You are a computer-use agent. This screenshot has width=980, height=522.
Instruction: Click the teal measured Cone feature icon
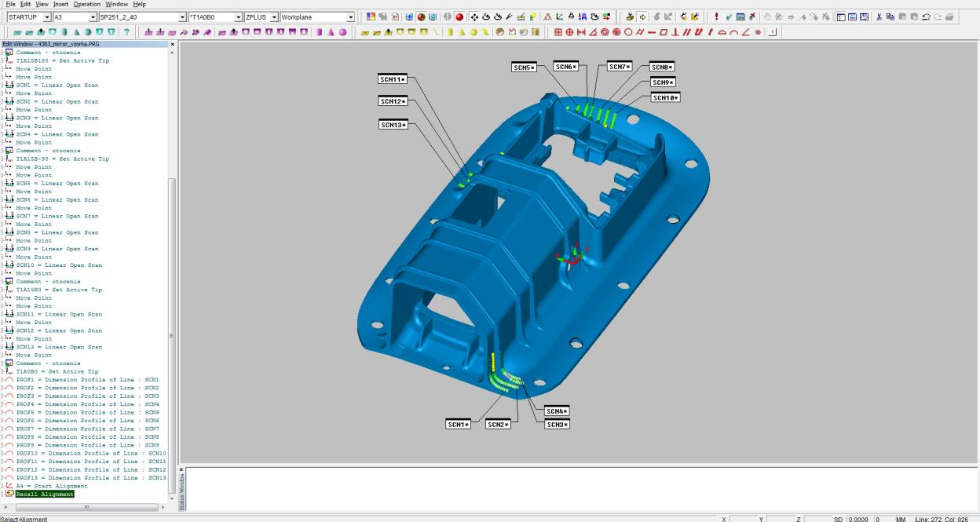pyautogui.click(x=75, y=32)
